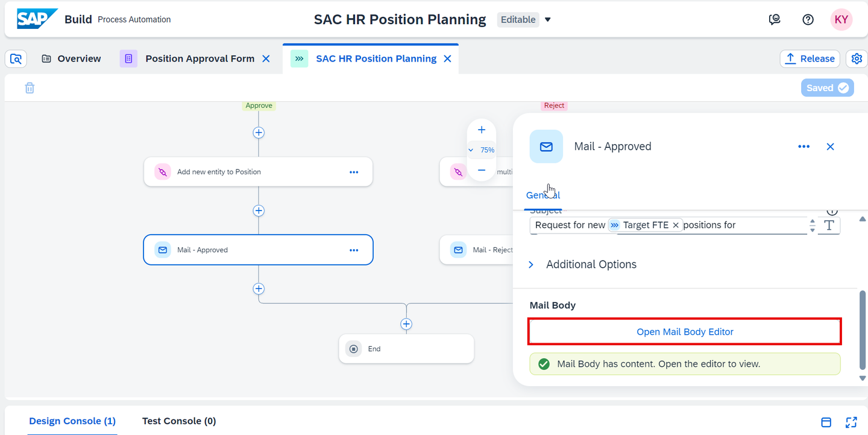Click the delete trash icon in toolbar

point(30,88)
